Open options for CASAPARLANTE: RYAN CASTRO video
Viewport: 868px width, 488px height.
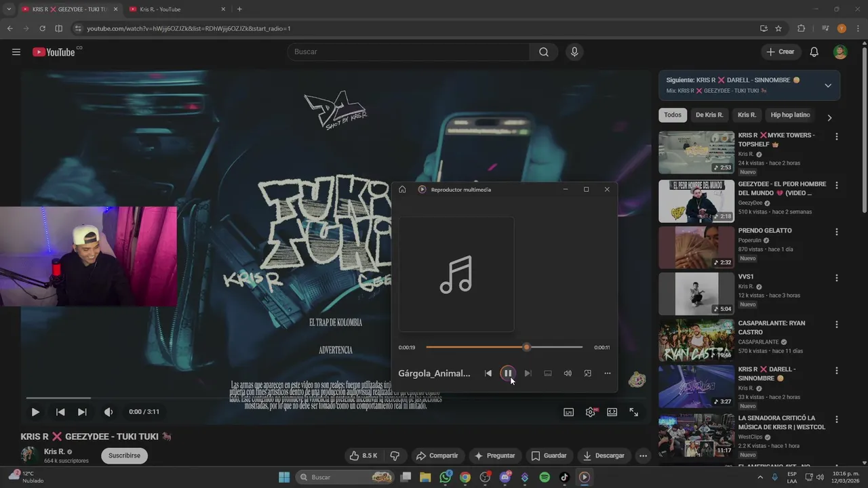click(836, 324)
